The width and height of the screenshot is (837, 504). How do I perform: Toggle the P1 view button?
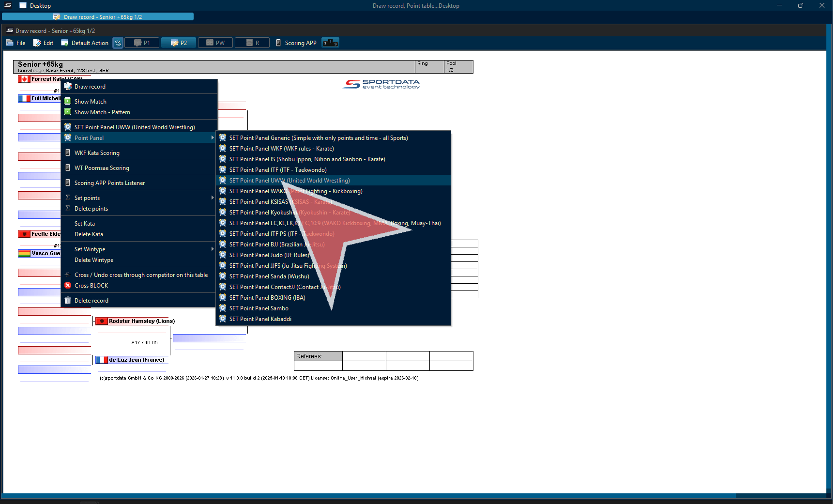pyautogui.click(x=142, y=43)
